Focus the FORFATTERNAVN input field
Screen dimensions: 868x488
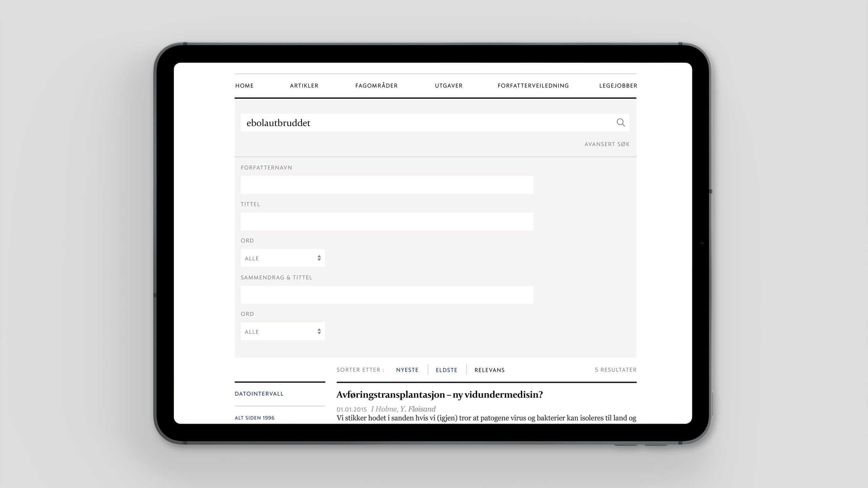click(387, 185)
